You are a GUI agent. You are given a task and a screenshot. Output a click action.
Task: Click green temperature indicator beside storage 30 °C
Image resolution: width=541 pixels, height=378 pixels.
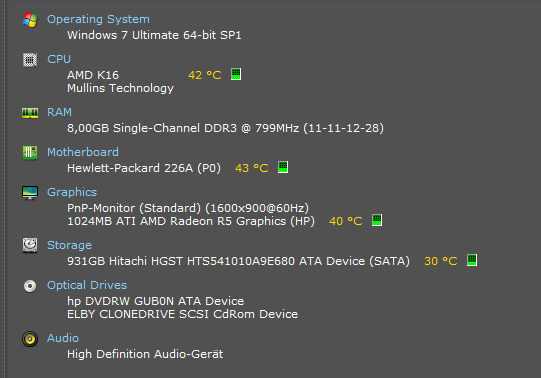click(472, 260)
